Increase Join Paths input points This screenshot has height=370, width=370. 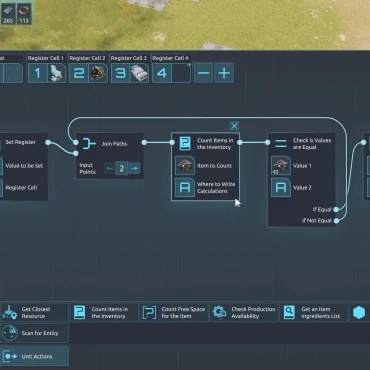(x=134, y=168)
